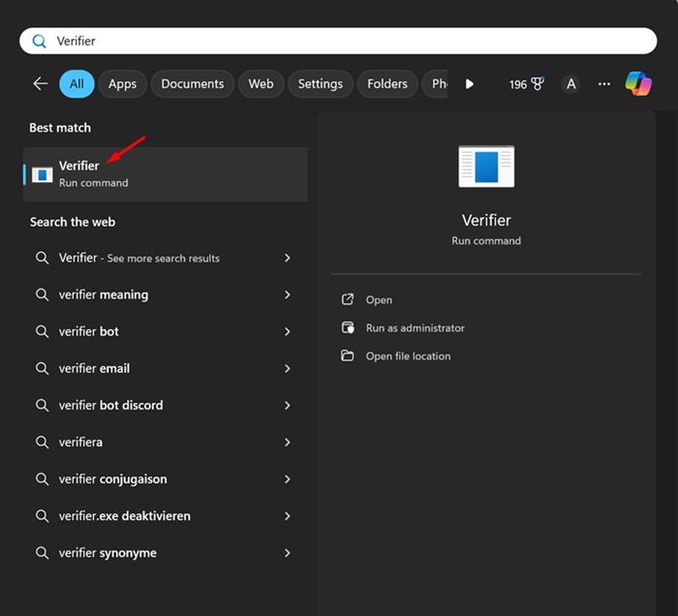Open the three-dots more options menu
The image size is (678, 616).
tap(604, 84)
